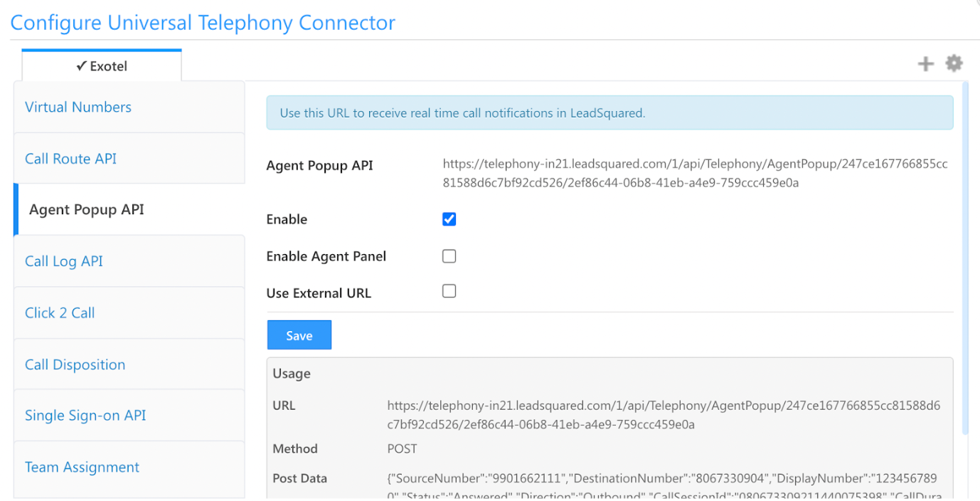Click the Enable Agent Panel label
This screenshot has width=980, height=501.
point(326,256)
